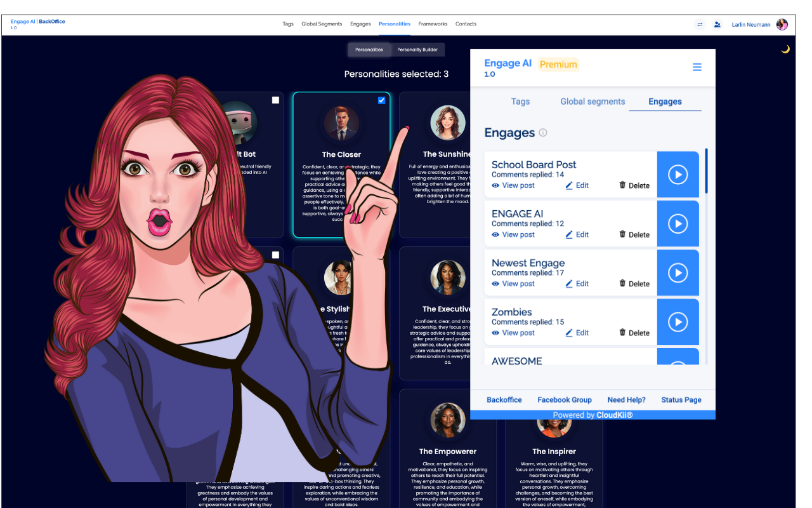Screen dimensions: 812x508
Task: Click the View post eye icon for Newest Engage
Action: 495,284
